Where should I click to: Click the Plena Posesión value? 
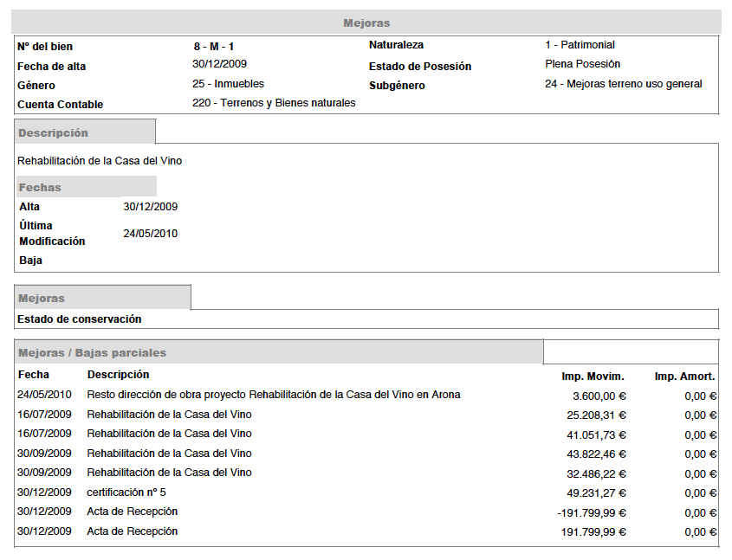pyautogui.click(x=582, y=64)
